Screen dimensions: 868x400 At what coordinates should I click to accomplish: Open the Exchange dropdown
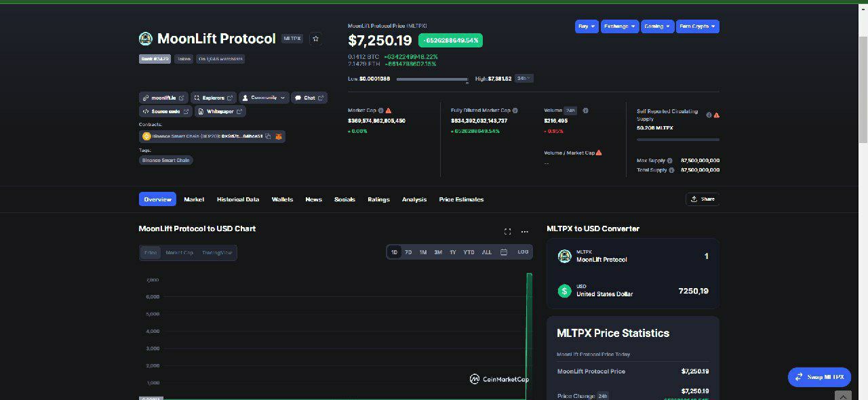pos(620,26)
